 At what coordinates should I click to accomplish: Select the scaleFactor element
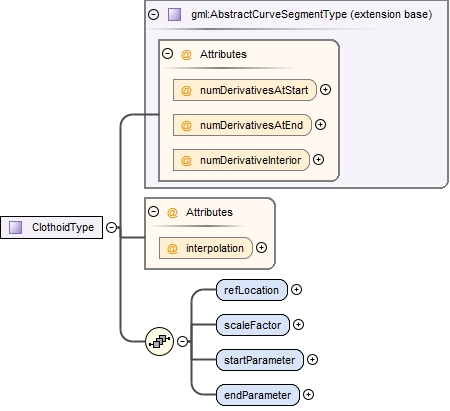pyautogui.click(x=253, y=325)
